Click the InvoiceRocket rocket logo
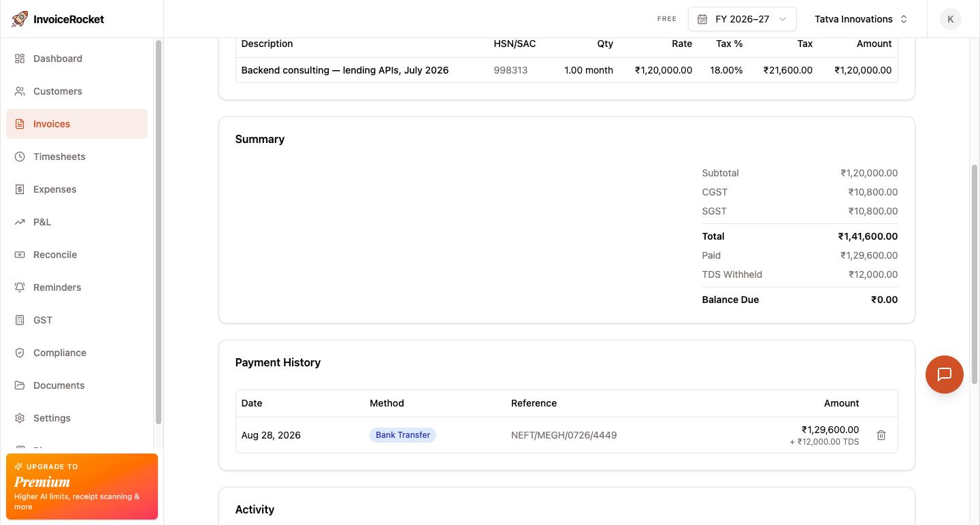Image resolution: width=980 pixels, height=525 pixels. 20,19
